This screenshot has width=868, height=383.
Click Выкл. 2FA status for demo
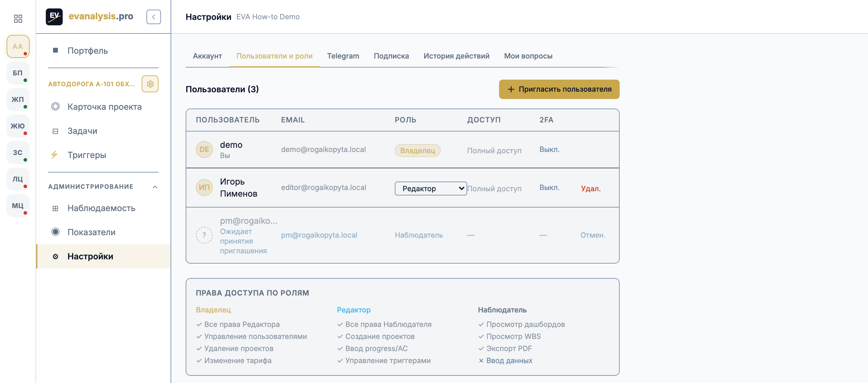click(549, 149)
